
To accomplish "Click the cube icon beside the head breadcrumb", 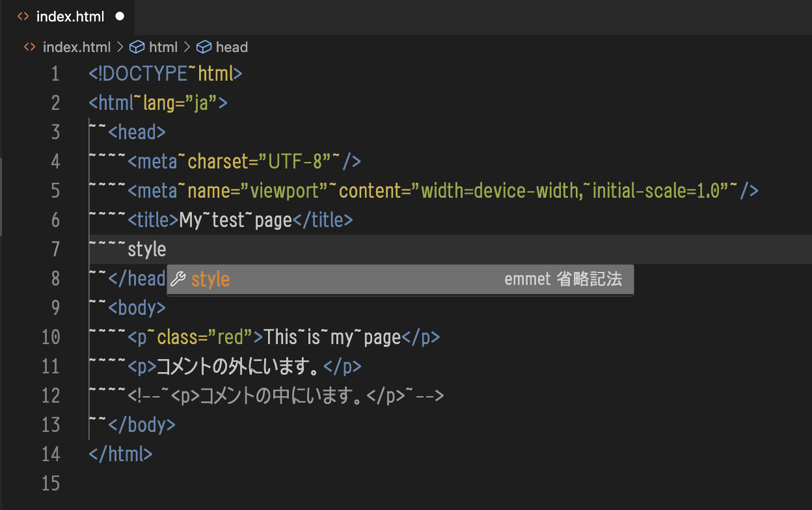I will pyautogui.click(x=204, y=47).
